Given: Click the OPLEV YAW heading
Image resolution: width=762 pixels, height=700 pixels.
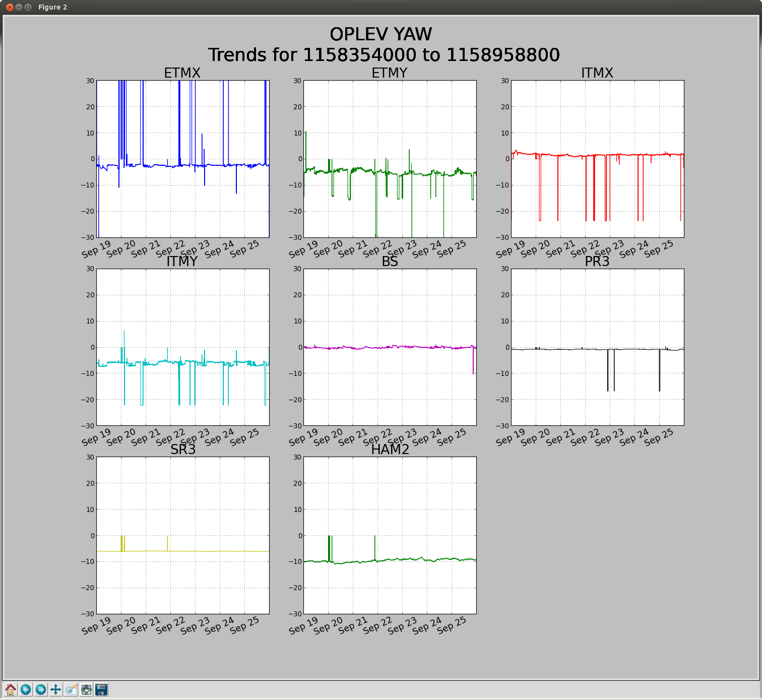Looking at the screenshot, I should point(381,34).
